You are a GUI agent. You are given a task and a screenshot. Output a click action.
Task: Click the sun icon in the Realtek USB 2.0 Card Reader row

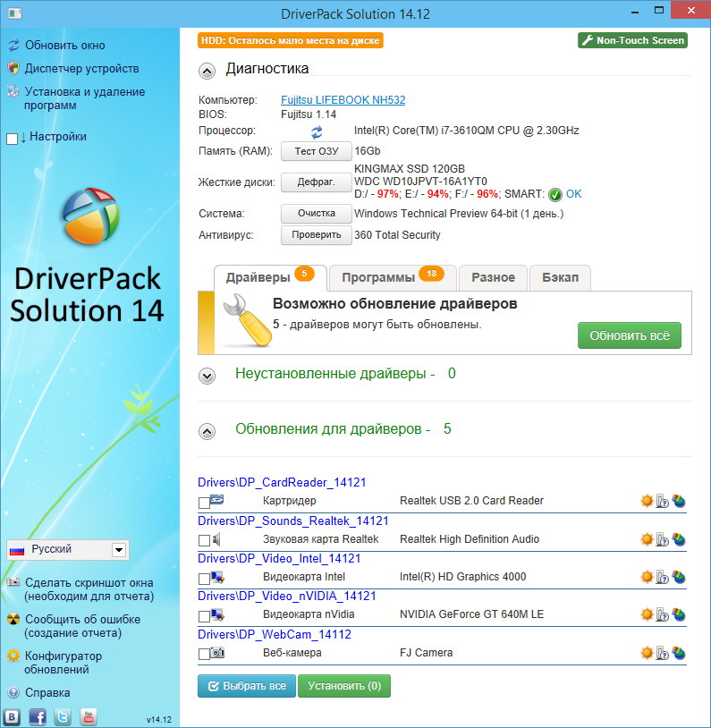(x=647, y=501)
